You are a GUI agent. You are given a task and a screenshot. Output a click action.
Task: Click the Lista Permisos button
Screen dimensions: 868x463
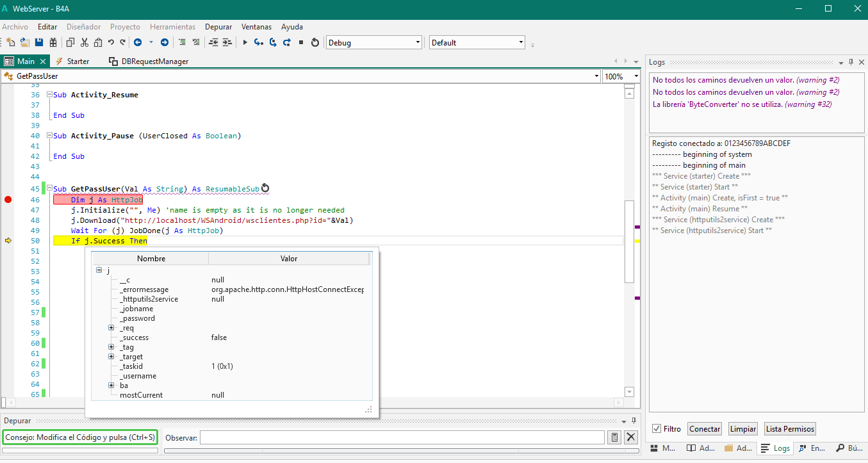790,429
